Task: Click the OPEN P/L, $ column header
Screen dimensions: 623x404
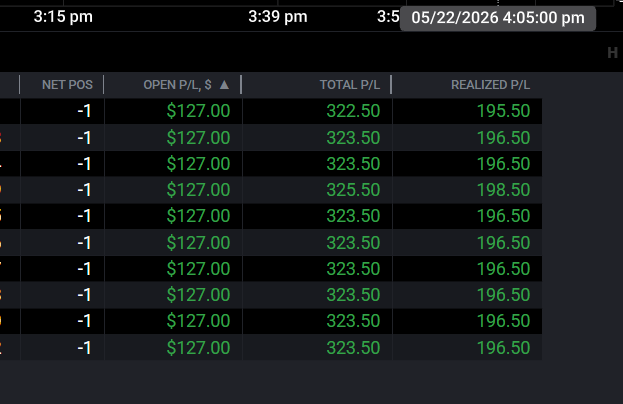Action: [177, 85]
